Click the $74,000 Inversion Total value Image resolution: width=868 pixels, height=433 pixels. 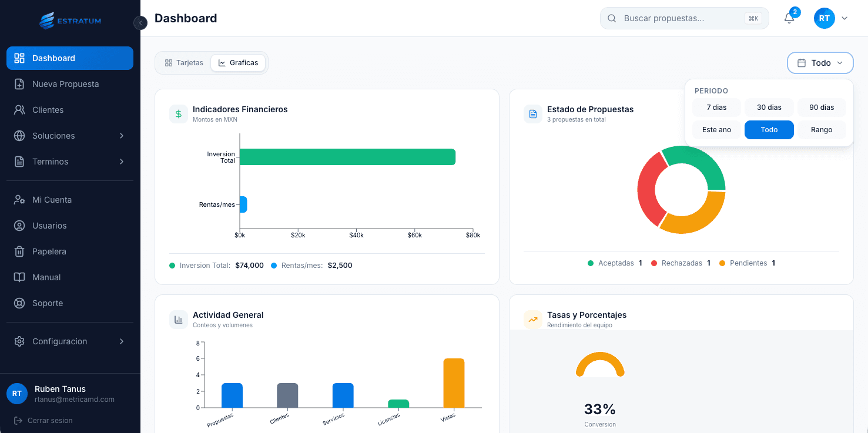249,266
